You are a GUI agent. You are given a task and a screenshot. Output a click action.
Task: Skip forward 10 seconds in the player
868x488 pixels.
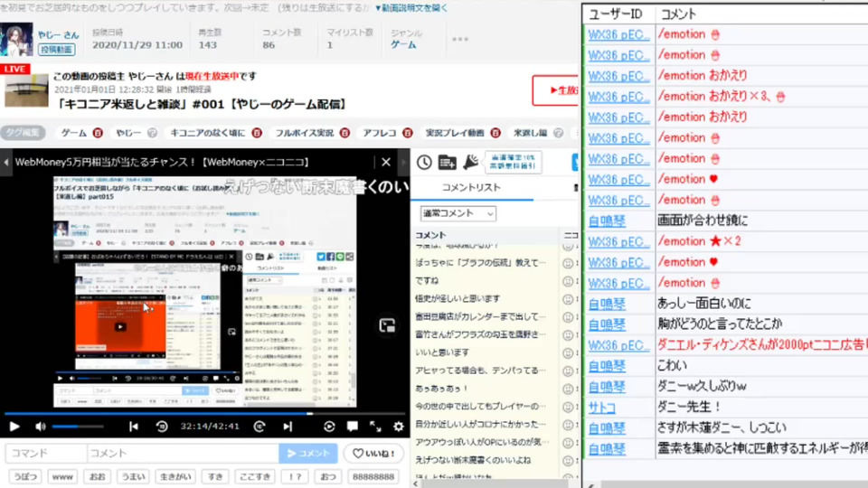pyautogui.click(x=259, y=427)
